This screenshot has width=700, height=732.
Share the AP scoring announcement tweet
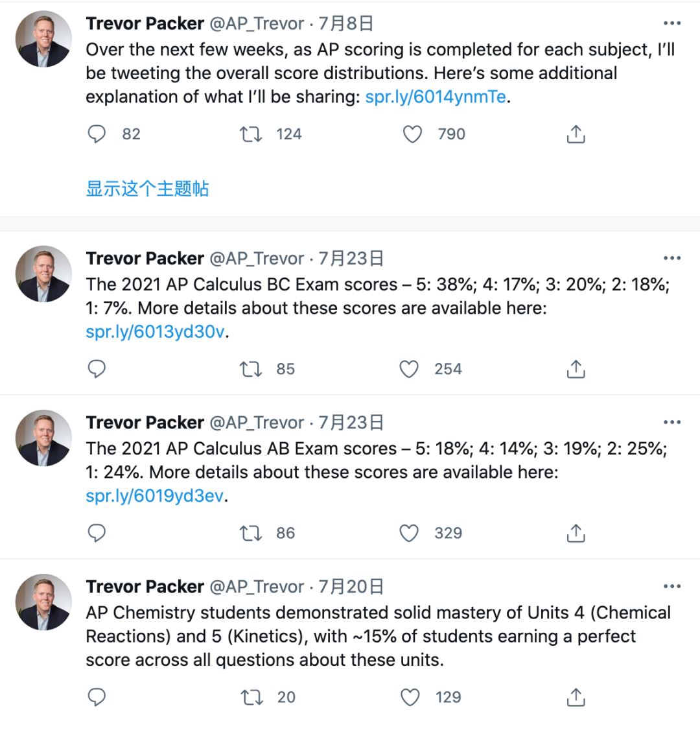[576, 134]
